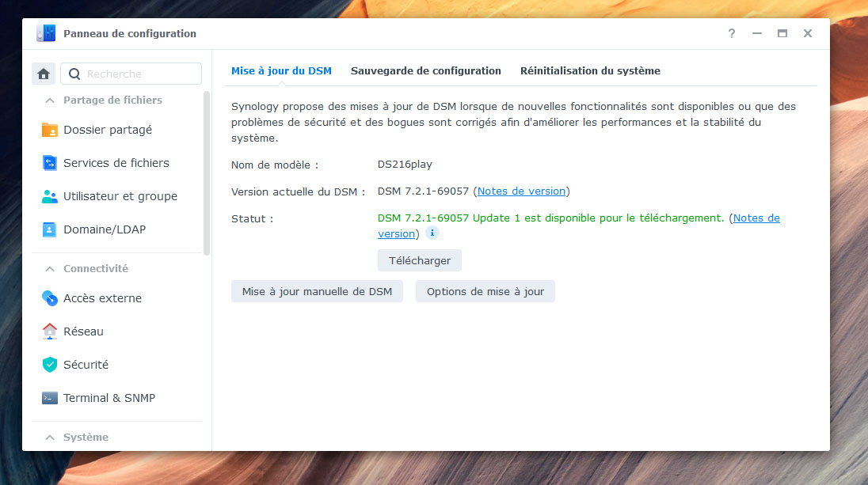Screen dimensions: 868x485
Task: Click the search magnifier icon
Action: pyautogui.click(x=74, y=74)
